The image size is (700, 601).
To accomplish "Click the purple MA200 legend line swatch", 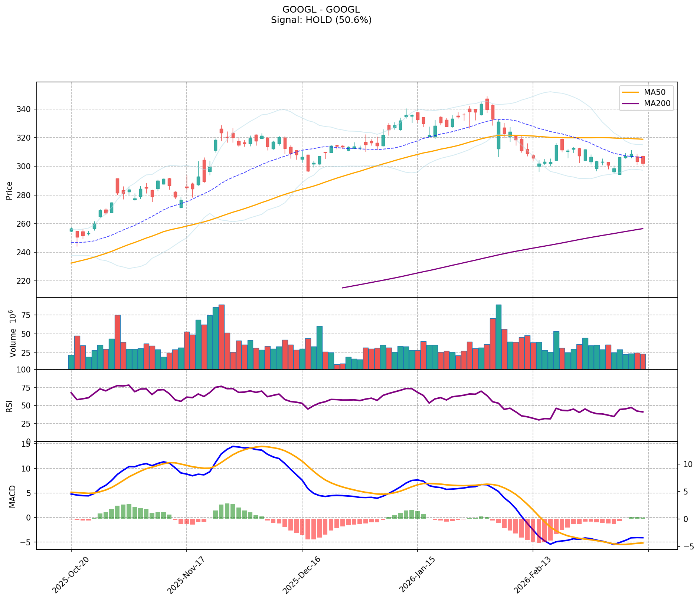I will click(631, 104).
